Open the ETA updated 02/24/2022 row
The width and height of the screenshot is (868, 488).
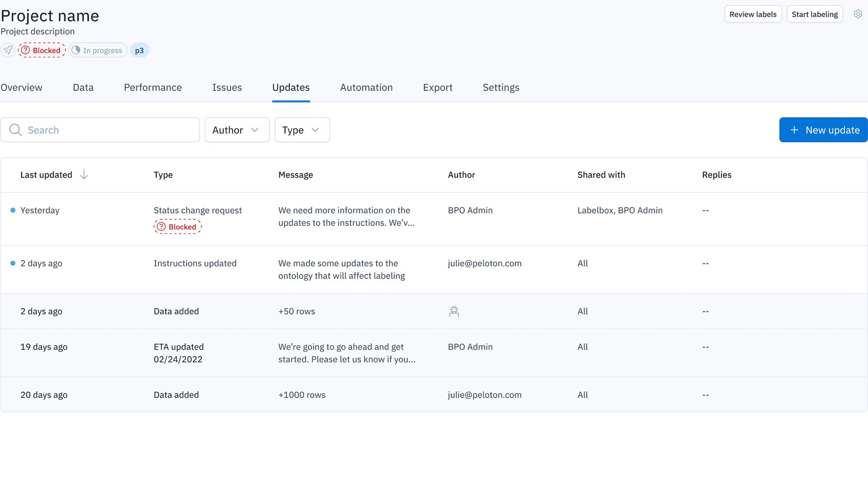(434, 353)
